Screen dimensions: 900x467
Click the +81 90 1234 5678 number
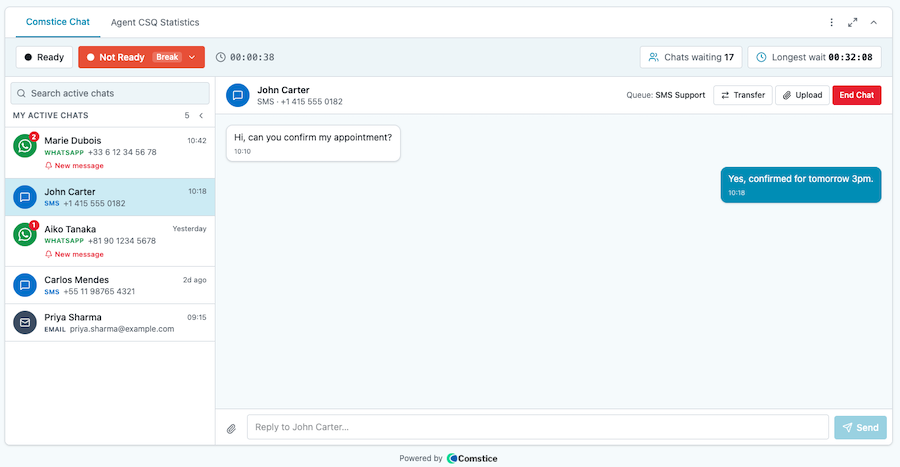(x=122, y=241)
